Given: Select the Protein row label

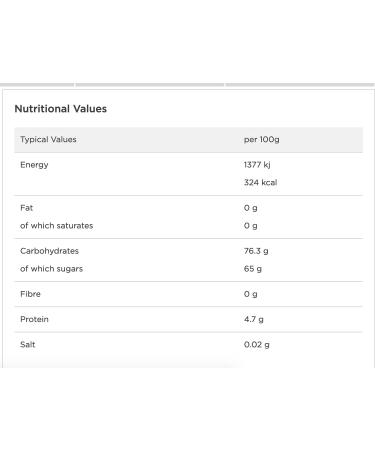Looking at the screenshot, I should [34, 319].
